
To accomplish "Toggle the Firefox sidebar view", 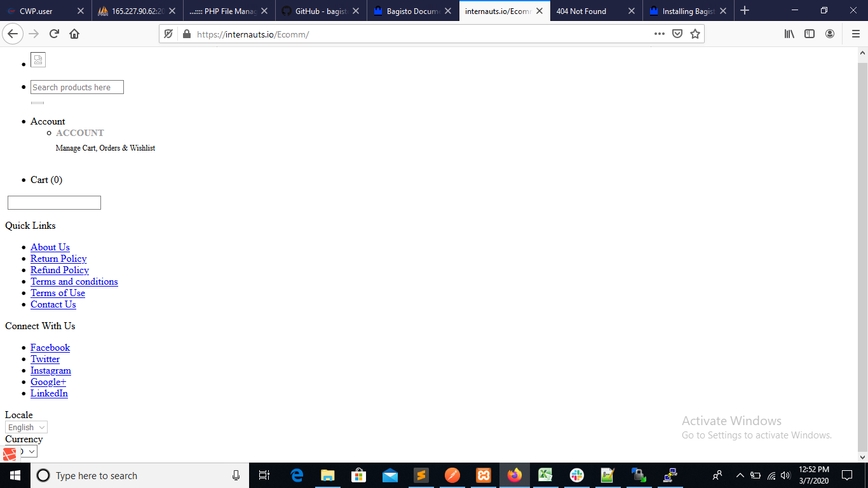I will [810, 34].
